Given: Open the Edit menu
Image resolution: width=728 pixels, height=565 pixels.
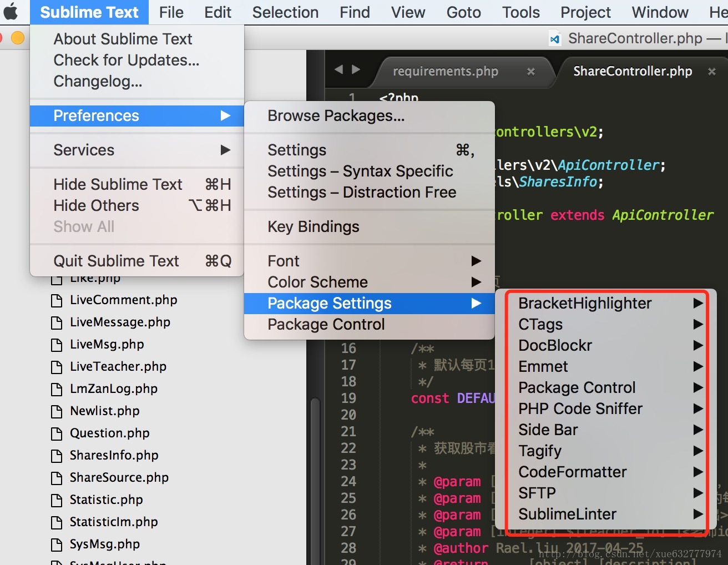Looking at the screenshot, I should (218, 12).
